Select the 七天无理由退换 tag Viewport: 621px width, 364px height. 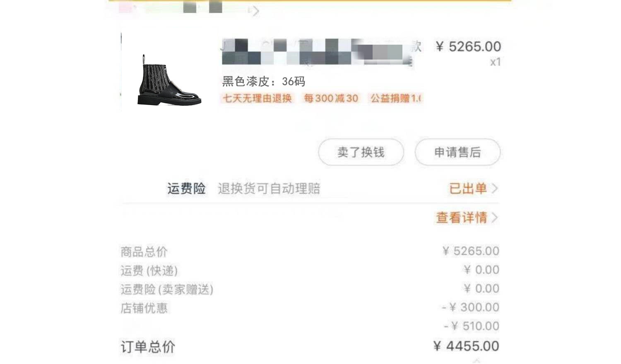tap(258, 98)
